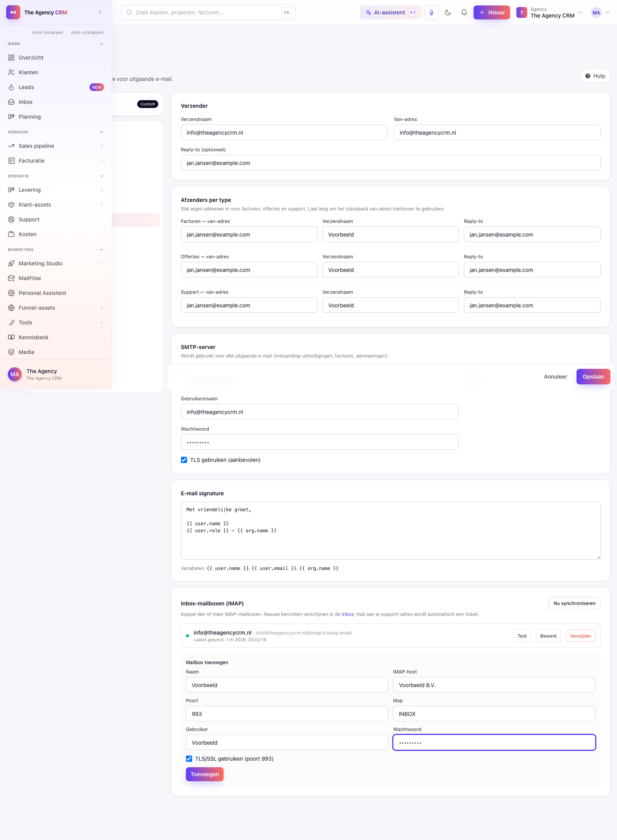
Task: Click Annuleer button
Action: click(555, 377)
